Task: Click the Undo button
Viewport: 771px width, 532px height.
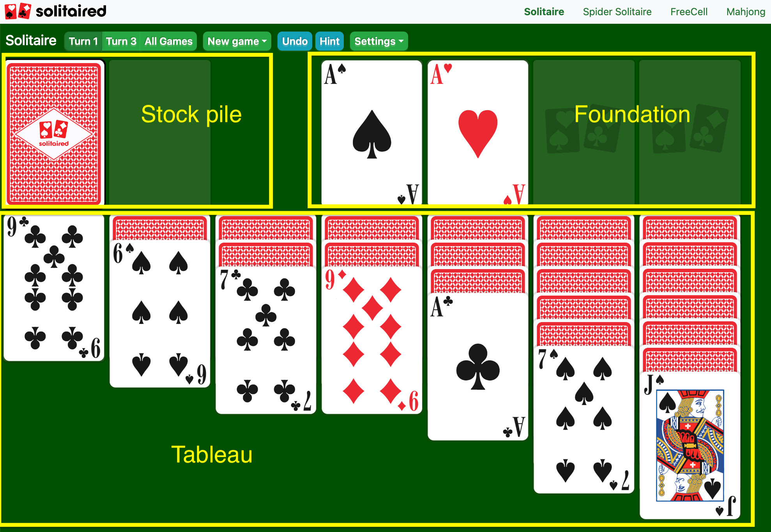Action: [294, 41]
